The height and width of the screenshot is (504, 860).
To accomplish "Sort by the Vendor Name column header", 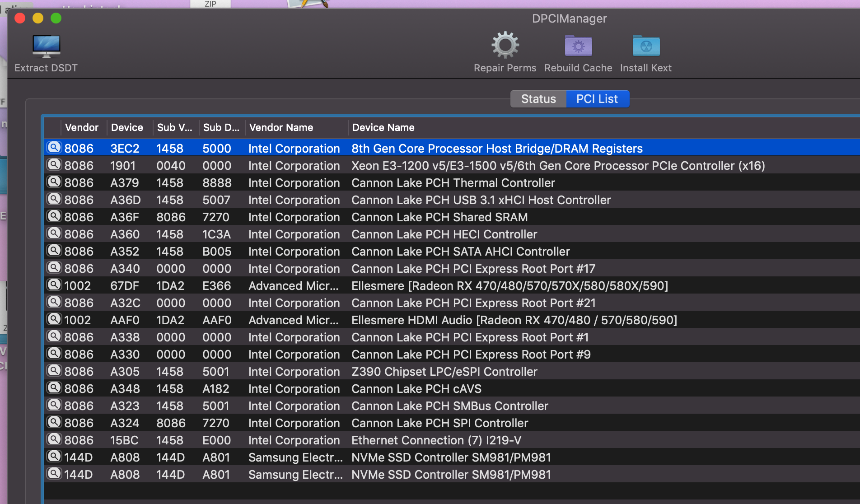I will click(x=297, y=128).
